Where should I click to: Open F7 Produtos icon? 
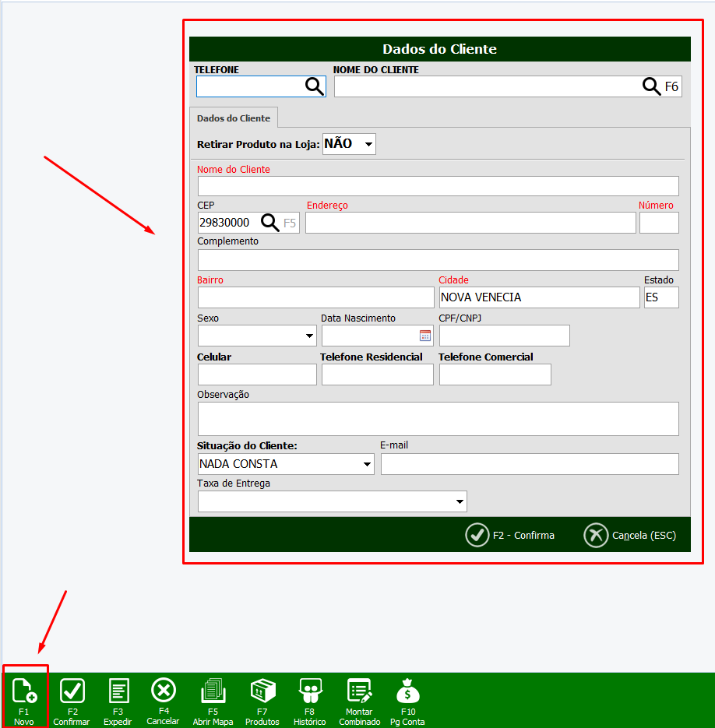point(262,691)
